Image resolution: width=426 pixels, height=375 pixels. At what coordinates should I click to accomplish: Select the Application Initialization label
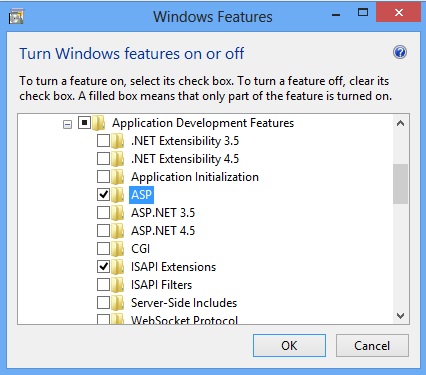click(195, 177)
